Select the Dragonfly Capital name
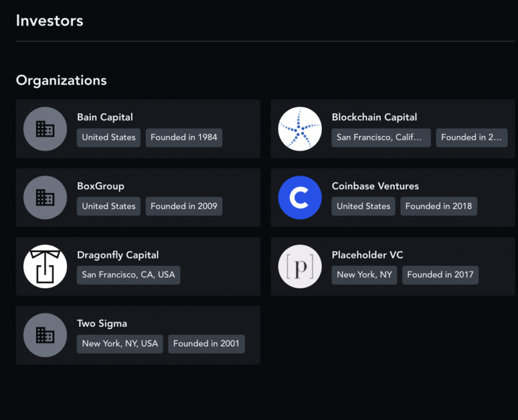Screen dimensions: 518x420 click(118, 255)
